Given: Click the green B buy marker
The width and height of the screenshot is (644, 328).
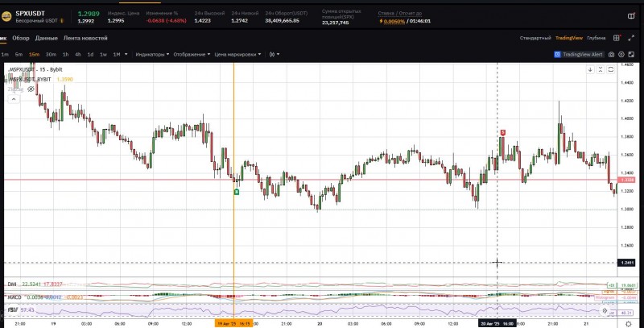Looking at the screenshot, I should click(237, 192).
